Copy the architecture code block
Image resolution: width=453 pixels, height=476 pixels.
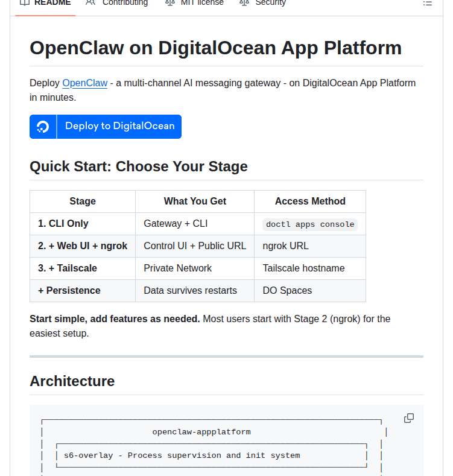click(409, 418)
